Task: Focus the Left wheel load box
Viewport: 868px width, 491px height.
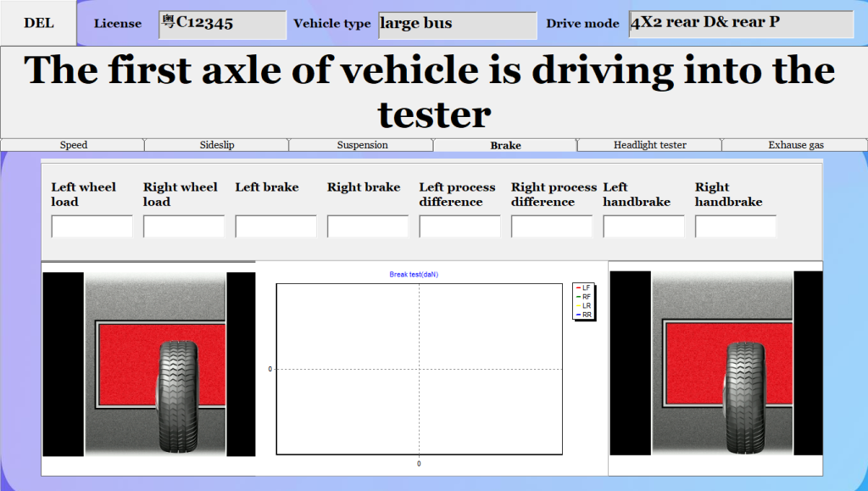Action: click(x=92, y=226)
